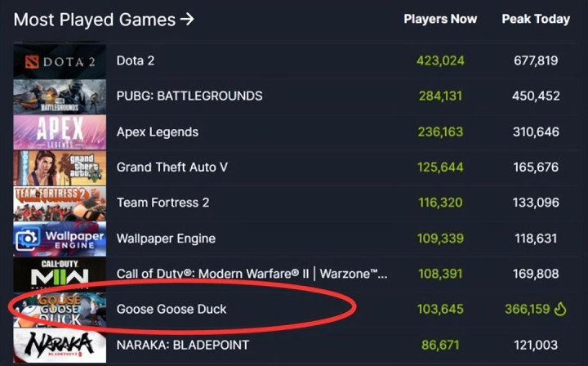Select the Apex Legends logo thumbnail
Screen dimensions: 588x366
[60, 132]
